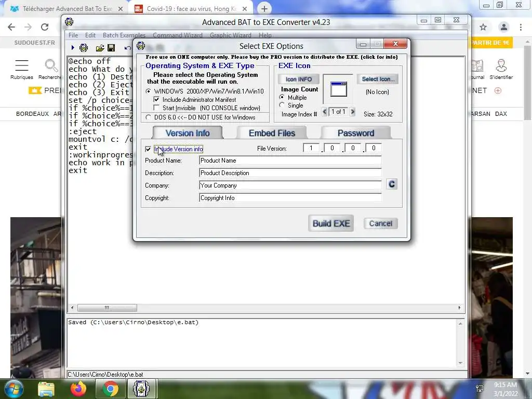Click the last File Version number box
Image resolution: width=532 pixels, height=399 pixels.
point(374,148)
